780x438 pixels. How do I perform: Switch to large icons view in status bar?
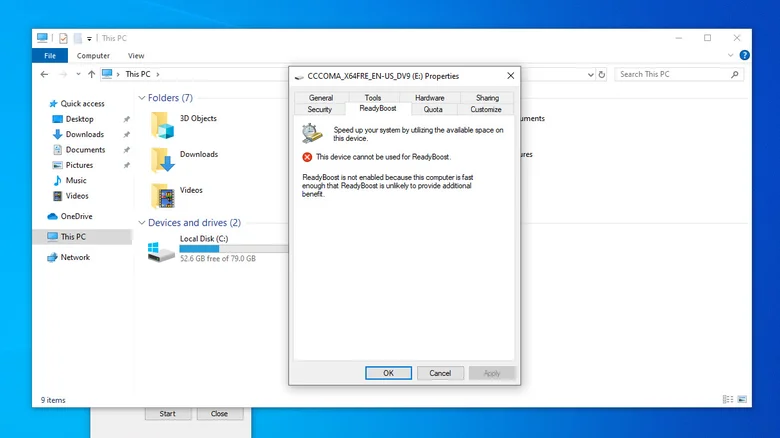(742, 399)
